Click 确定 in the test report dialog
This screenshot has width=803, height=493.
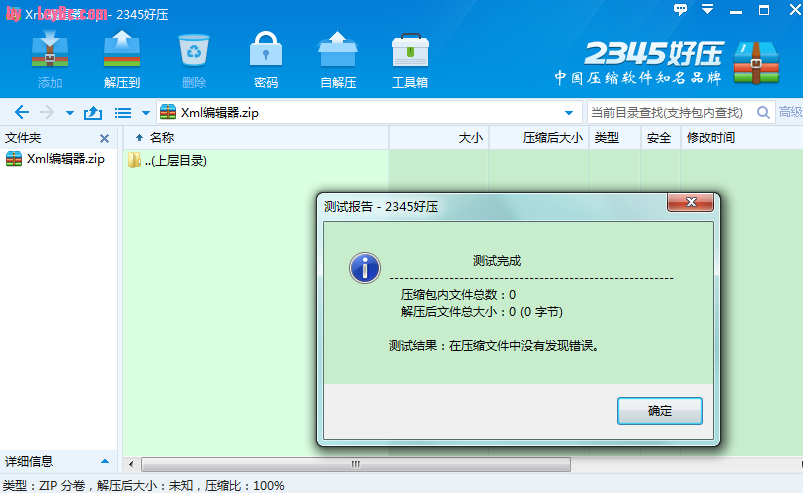660,411
